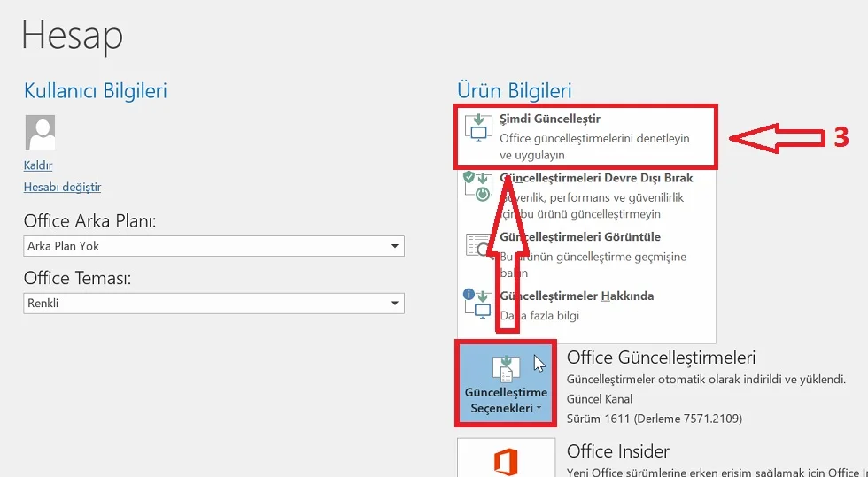Open Güncelleştirmeler Hakkında menu entry
Image resolution: width=868 pixels, height=477 pixels.
click(586, 305)
